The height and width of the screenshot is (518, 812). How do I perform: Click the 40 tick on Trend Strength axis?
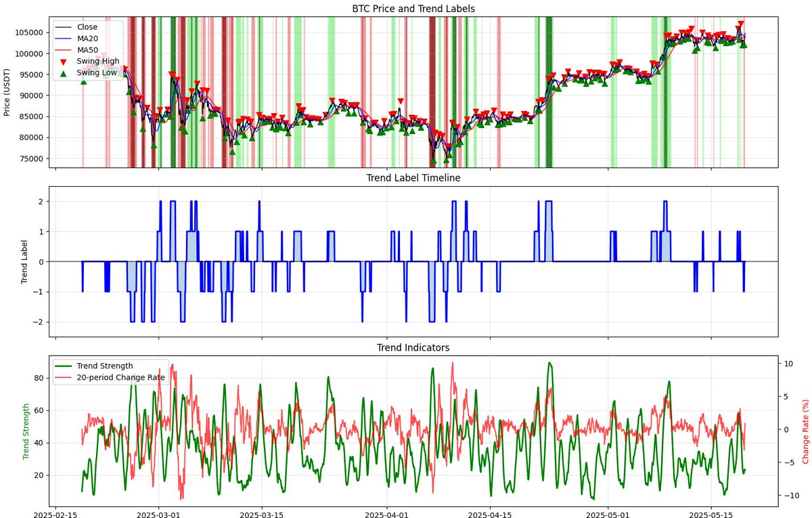[39, 443]
